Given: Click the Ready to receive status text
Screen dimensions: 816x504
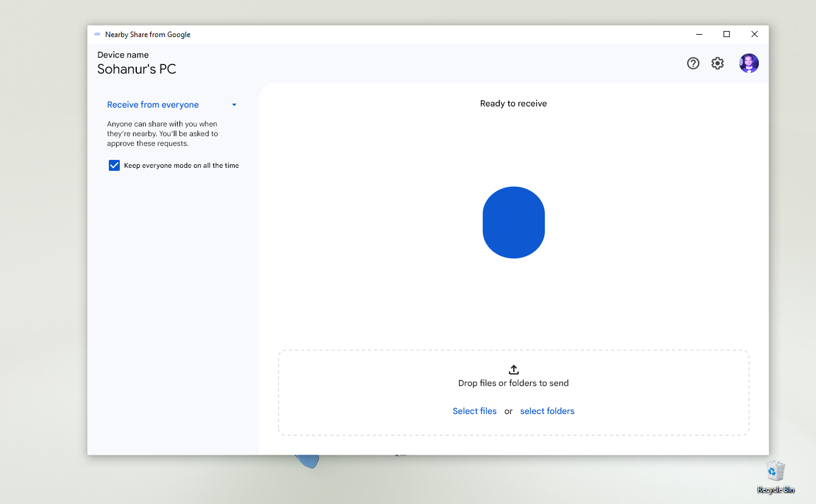Looking at the screenshot, I should point(514,103).
